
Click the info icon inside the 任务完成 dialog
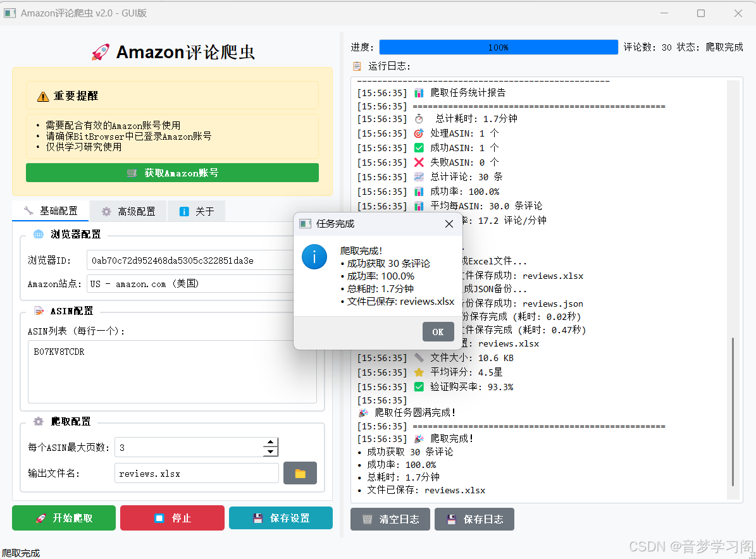tap(314, 257)
